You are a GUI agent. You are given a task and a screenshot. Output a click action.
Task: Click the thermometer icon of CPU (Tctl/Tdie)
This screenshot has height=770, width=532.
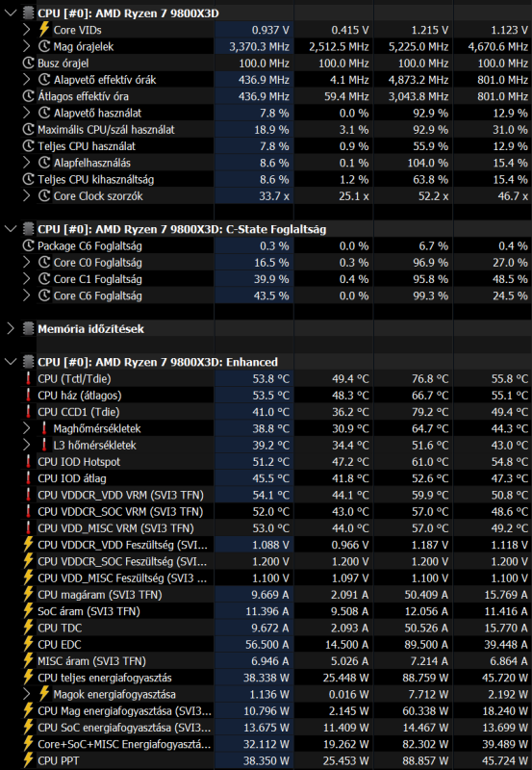point(29,378)
